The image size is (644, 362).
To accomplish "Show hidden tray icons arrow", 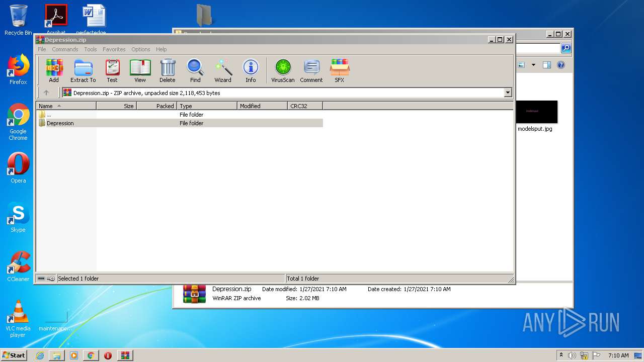I will (x=561, y=355).
